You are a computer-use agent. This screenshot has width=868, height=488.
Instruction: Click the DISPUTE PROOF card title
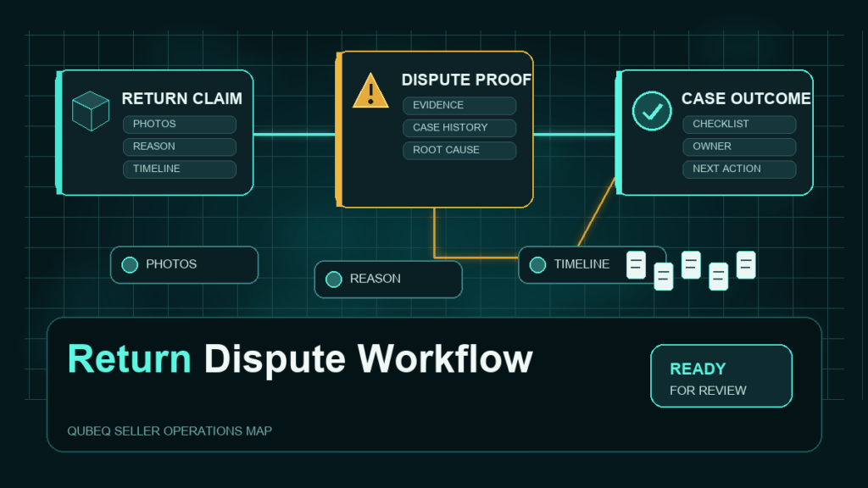(466, 80)
